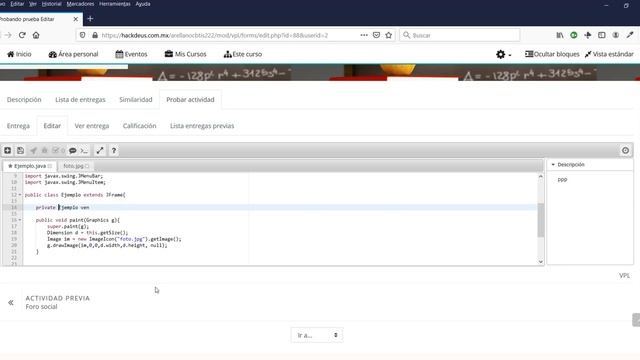The image size is (640, 360).
Task: Open the Lista entregas previas sub-tab
Action: (x=202, y=126)
